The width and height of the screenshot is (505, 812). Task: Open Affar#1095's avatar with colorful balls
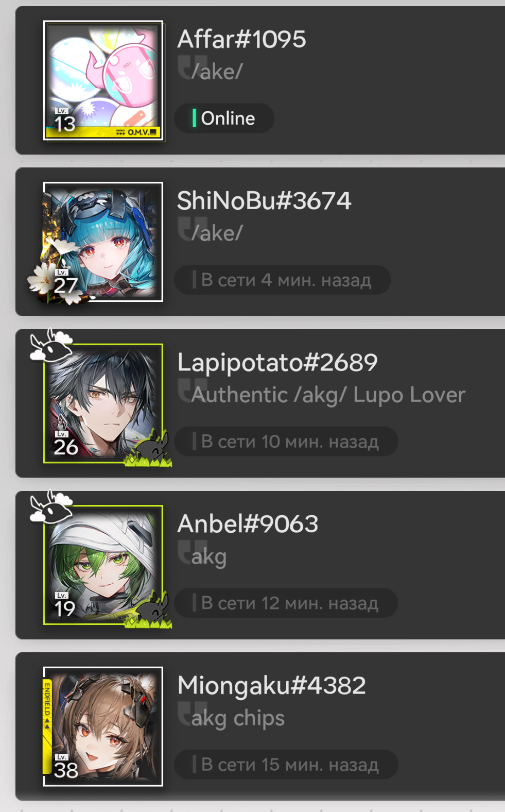[x=103, y=80]
